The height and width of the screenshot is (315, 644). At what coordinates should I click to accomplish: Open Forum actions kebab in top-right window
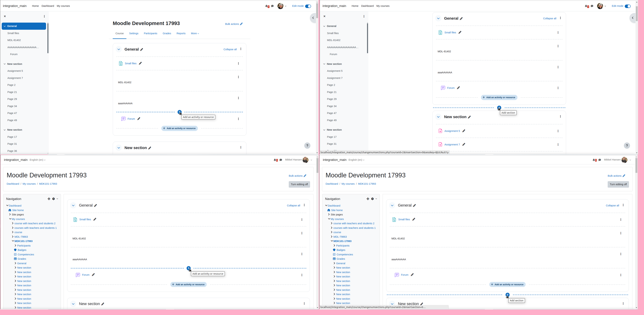click(x=558, y=88)
